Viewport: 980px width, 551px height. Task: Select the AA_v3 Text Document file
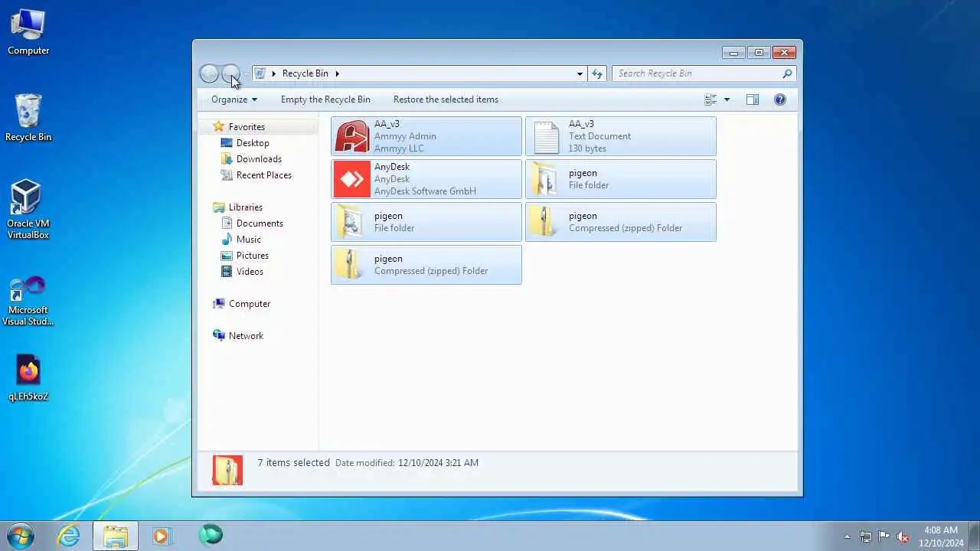click(621, 136)
